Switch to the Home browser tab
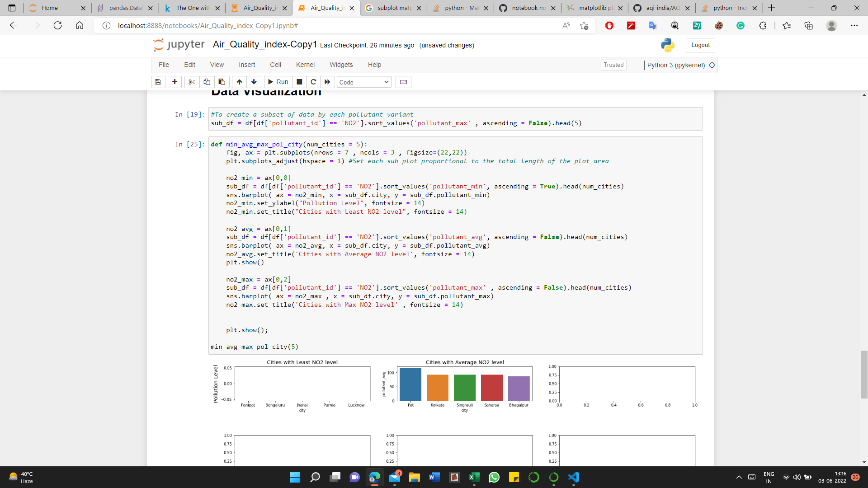Viewport: 868px width, 488px height. click(x=57, y=8)
